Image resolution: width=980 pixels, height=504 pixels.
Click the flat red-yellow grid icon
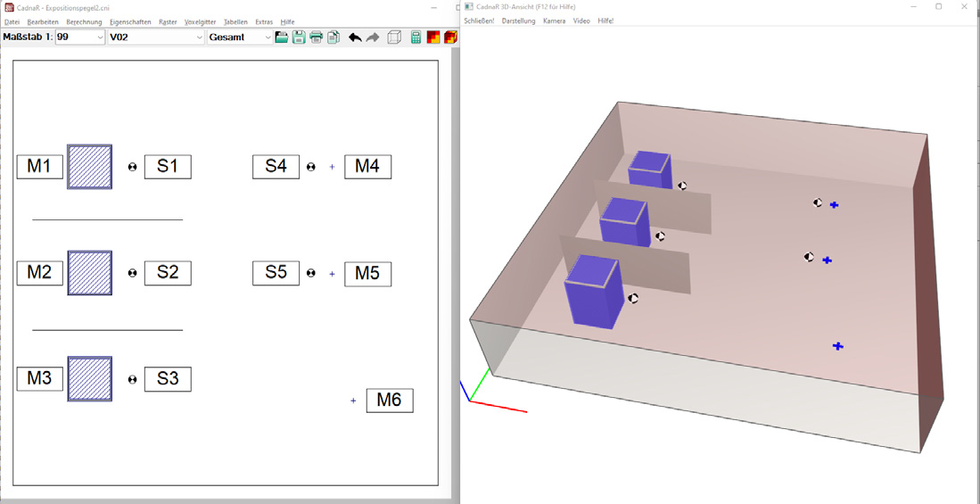tap(433, 37)
